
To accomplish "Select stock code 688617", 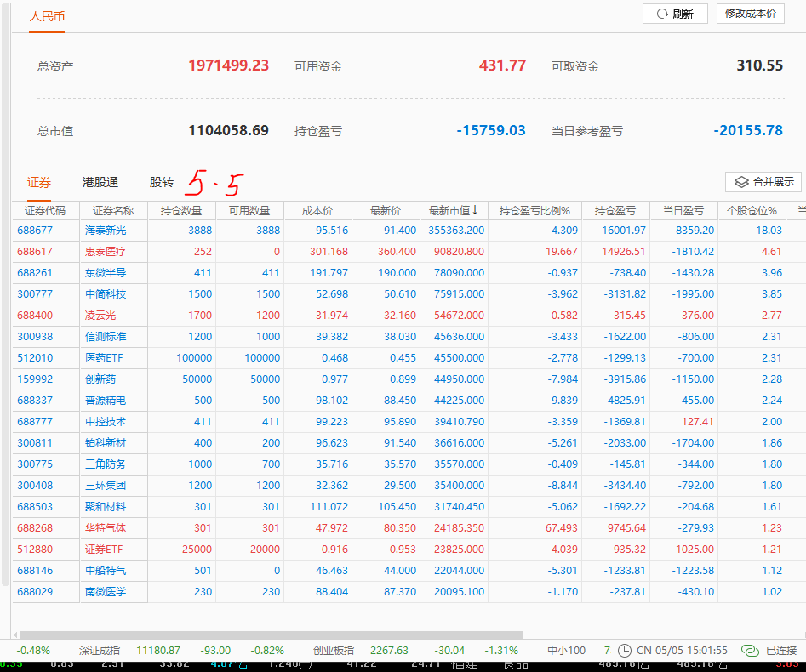I will (x=35, y=252).
